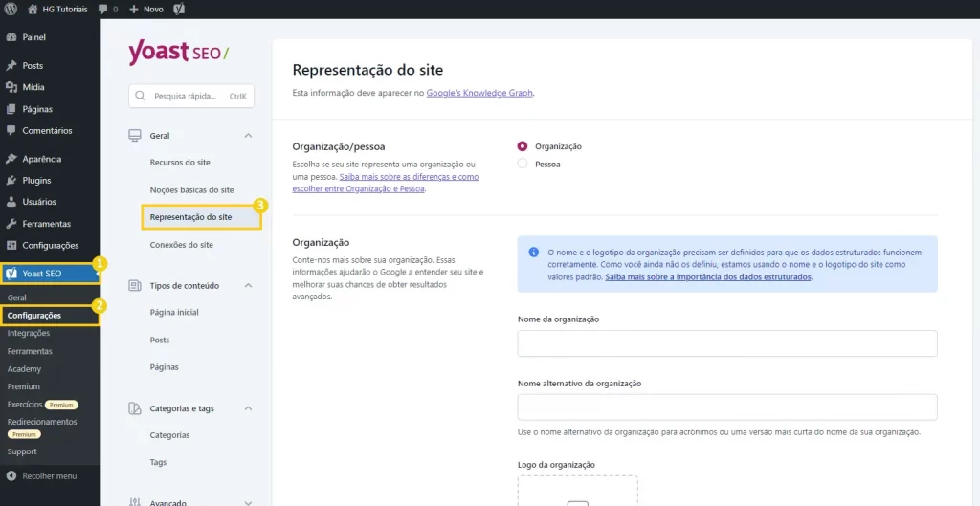
Task: Click Novo in the admin bar
Action: 153,10
